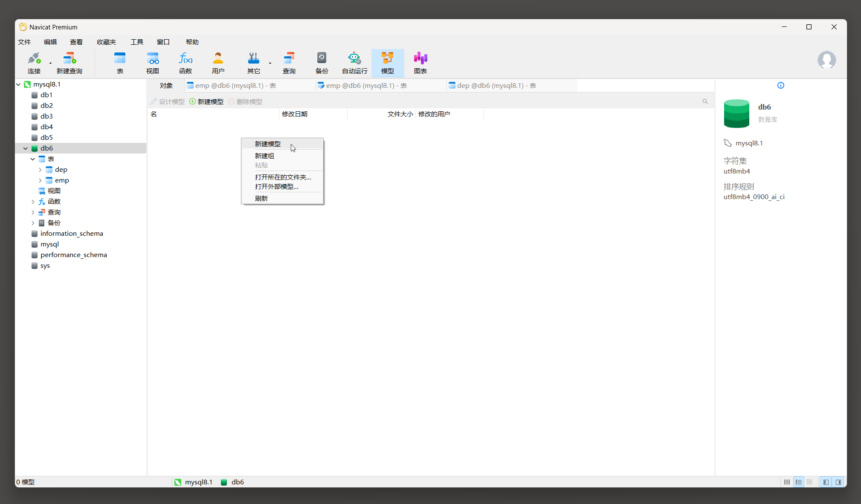The image size is (861, 504).
Task: Click the Others toolbar icon
Action: click(x=253, y=63)
